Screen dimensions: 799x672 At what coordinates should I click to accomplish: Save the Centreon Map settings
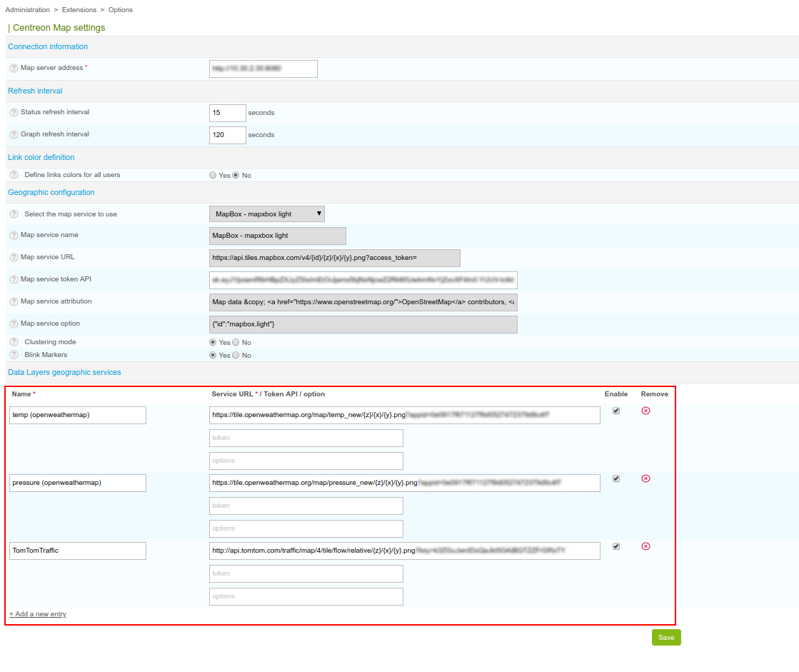[x=665, y=637]
